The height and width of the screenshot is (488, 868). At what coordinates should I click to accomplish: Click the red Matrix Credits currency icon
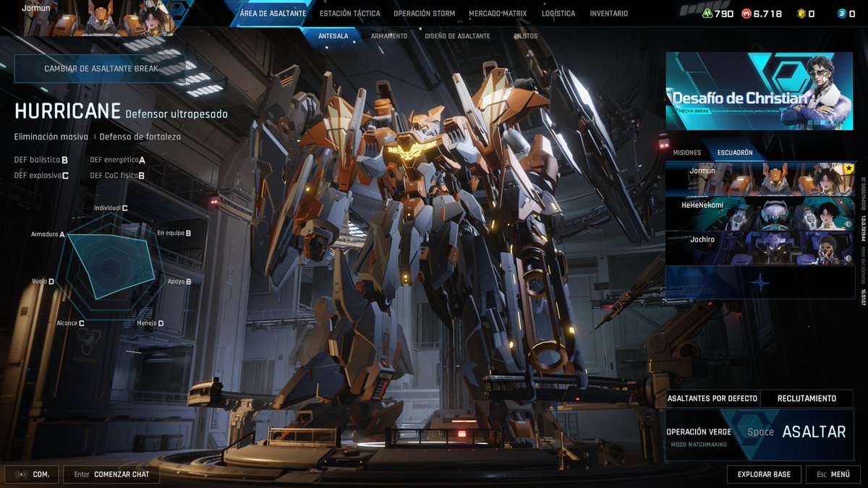coord(746,14)
